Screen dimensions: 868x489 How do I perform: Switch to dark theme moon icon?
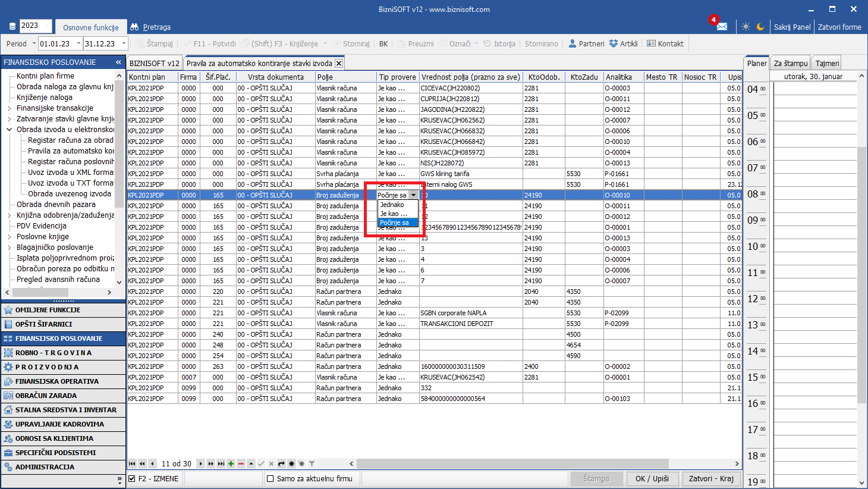point(760,27)
